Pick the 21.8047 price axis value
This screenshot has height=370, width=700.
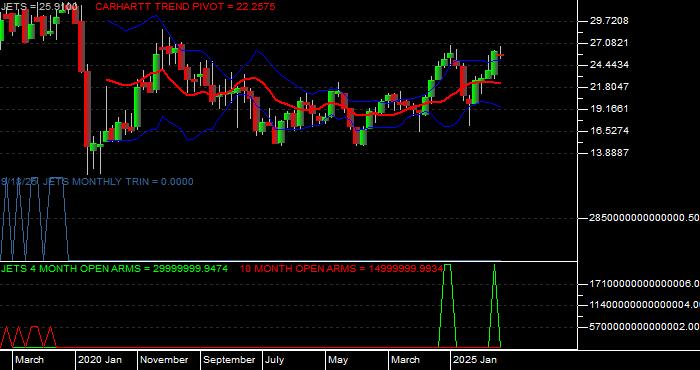point(609,87)
